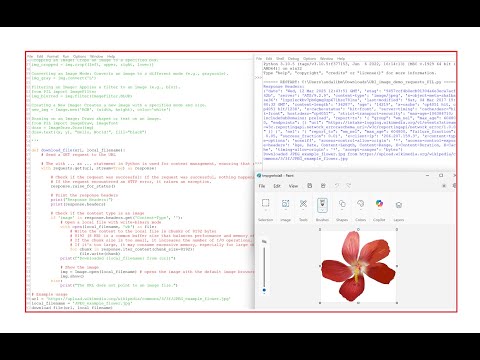Click the 'def download_file' line in editor
The height and width of the screenshot is (360, 480).
tap(79, 150)
